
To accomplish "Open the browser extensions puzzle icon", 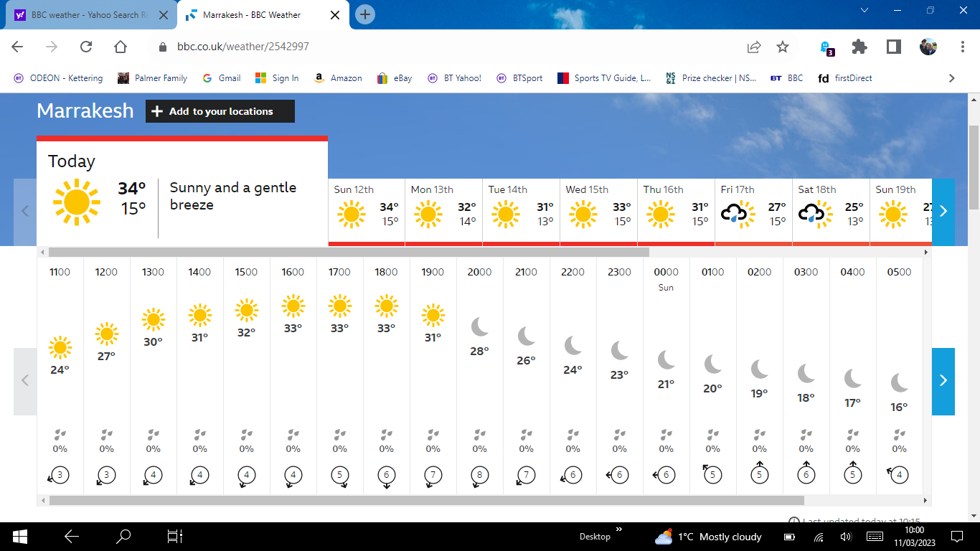I will (x=859, y=47).
